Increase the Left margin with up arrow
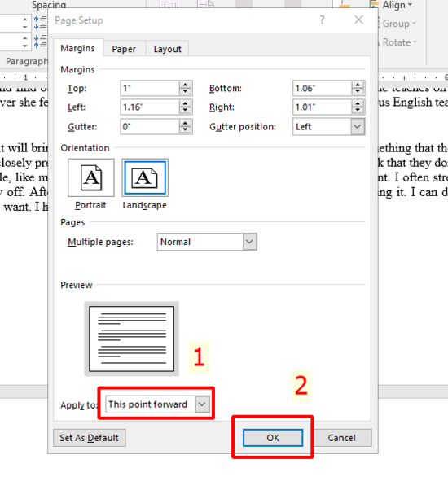The width and height of the screenshot is (448, 481). [185, 103]
